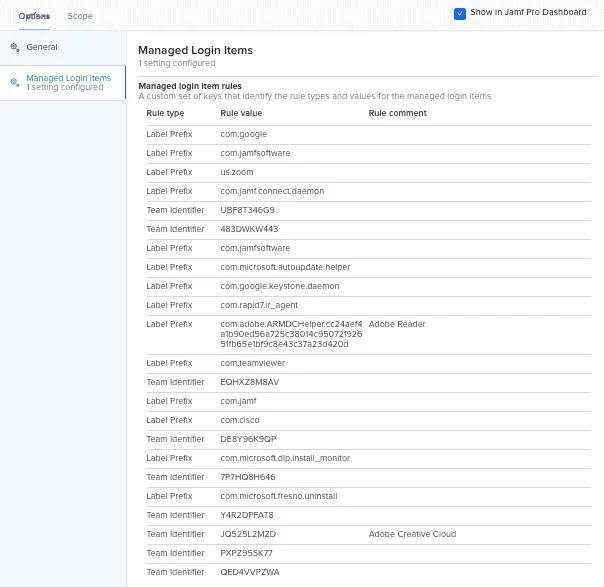Switch to the Options tab

34,16
